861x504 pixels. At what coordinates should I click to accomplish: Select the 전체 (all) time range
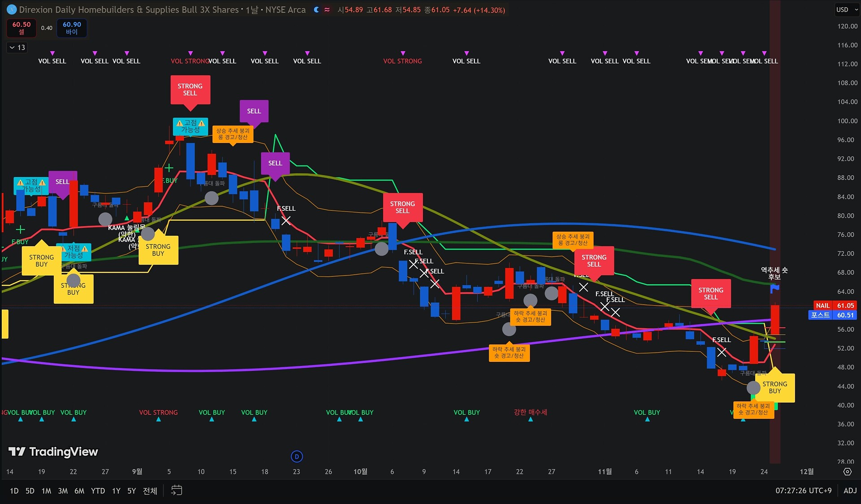tap(150, 491)
